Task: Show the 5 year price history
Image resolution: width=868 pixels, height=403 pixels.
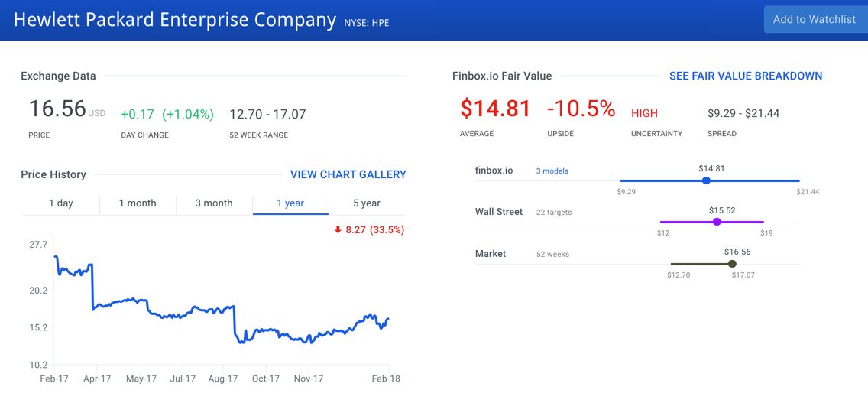Action: tap(367, 203)
